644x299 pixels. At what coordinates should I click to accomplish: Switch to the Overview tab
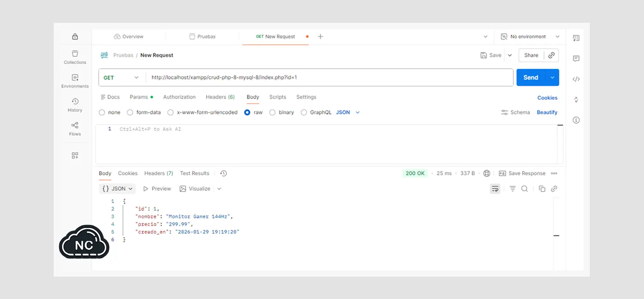pyautogui.click(x=129, y=37)
